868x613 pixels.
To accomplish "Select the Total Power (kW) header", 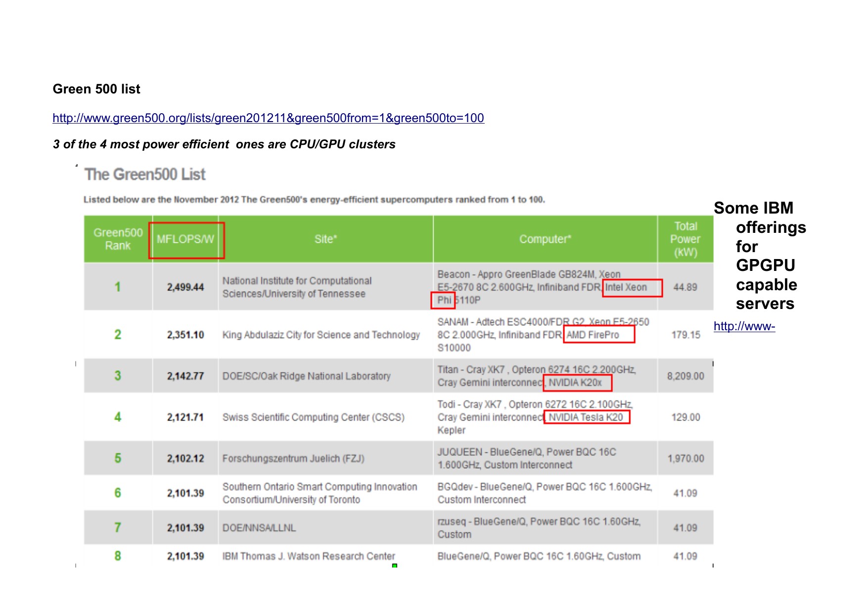I will pyautogui.click(x=685, y=239).
